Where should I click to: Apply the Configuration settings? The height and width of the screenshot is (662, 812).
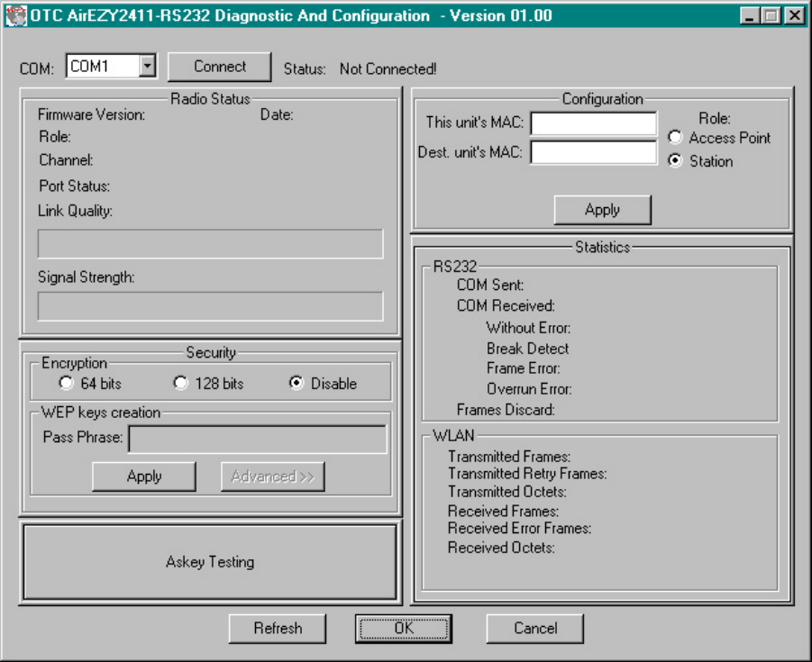602,210
